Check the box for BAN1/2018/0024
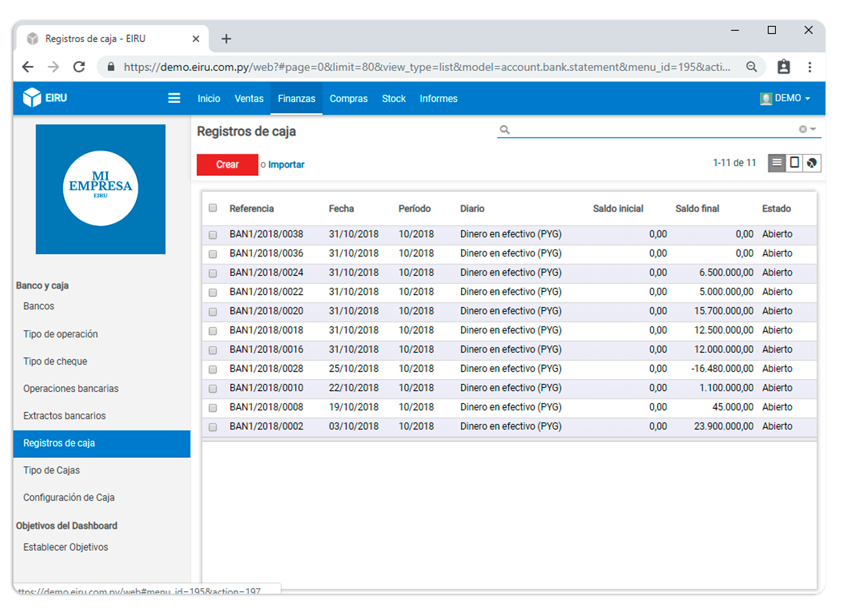The height and width of the screenshot is (616, 842). 213,273
